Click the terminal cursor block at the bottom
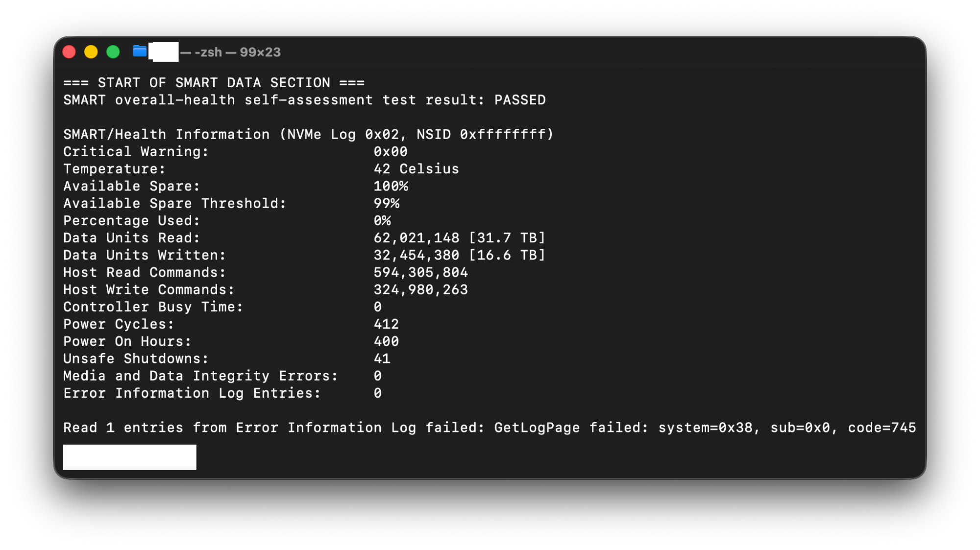Screen dimensions: 980x550 click(x=129, y=457)
